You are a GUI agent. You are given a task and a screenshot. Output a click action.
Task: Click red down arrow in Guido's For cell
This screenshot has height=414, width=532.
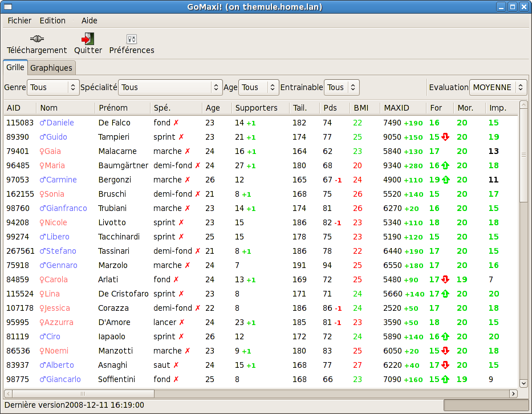(445, 137)
